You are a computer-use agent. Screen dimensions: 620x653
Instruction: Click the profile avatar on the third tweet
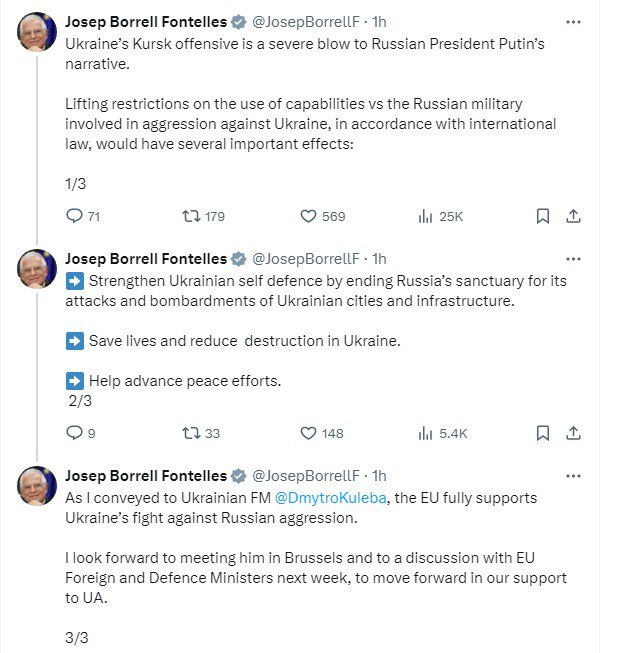38,486
